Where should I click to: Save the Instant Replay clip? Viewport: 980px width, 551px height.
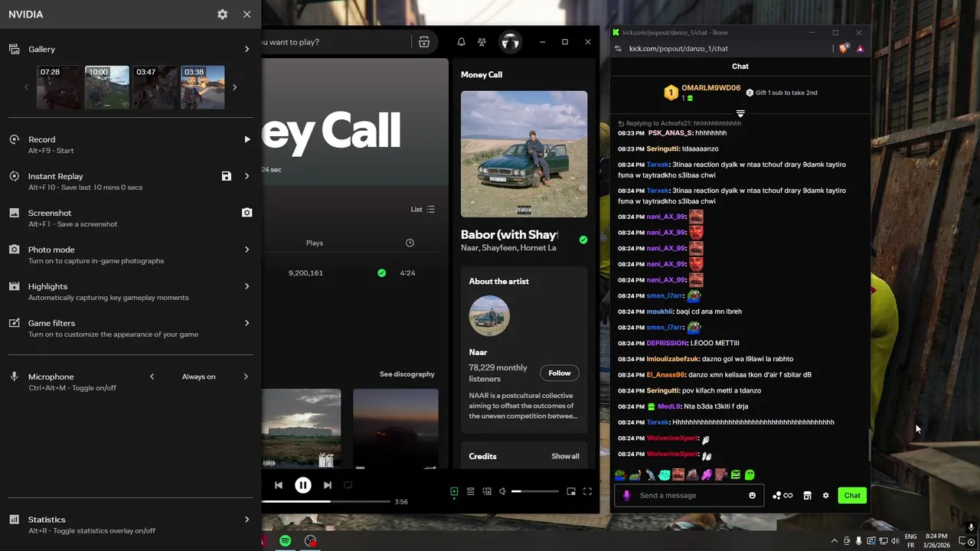[227, 176]
